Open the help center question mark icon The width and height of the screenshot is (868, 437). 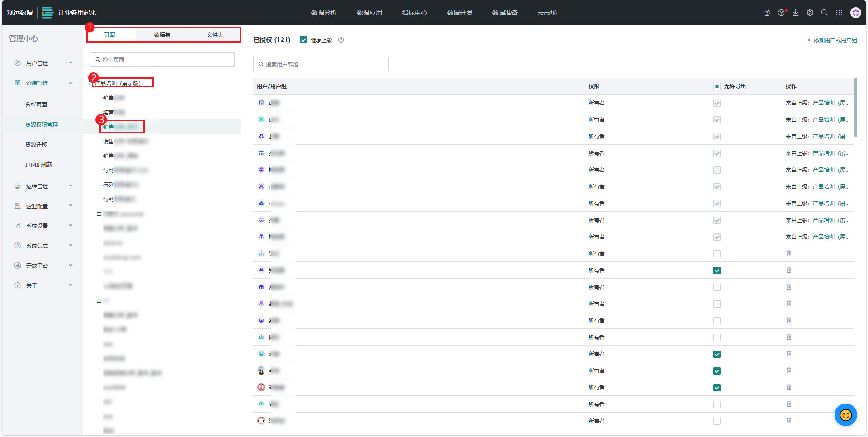781,13
